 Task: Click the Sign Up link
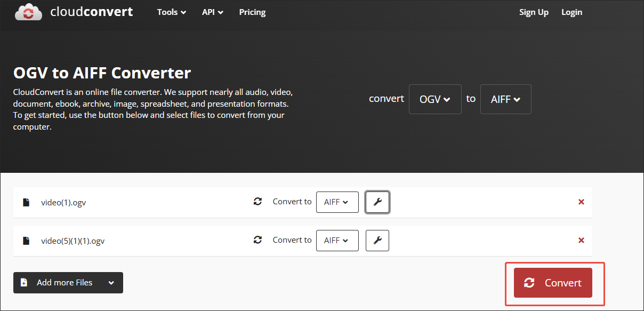tap(534, 12)
